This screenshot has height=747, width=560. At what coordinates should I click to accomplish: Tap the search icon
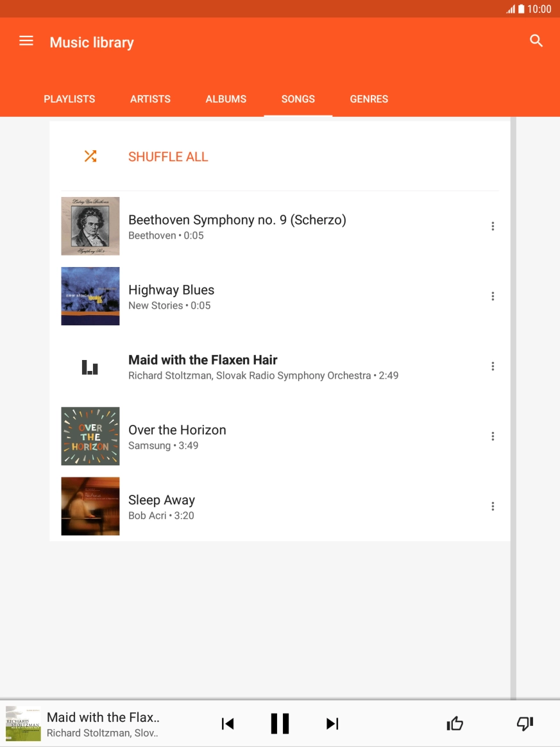536,40
